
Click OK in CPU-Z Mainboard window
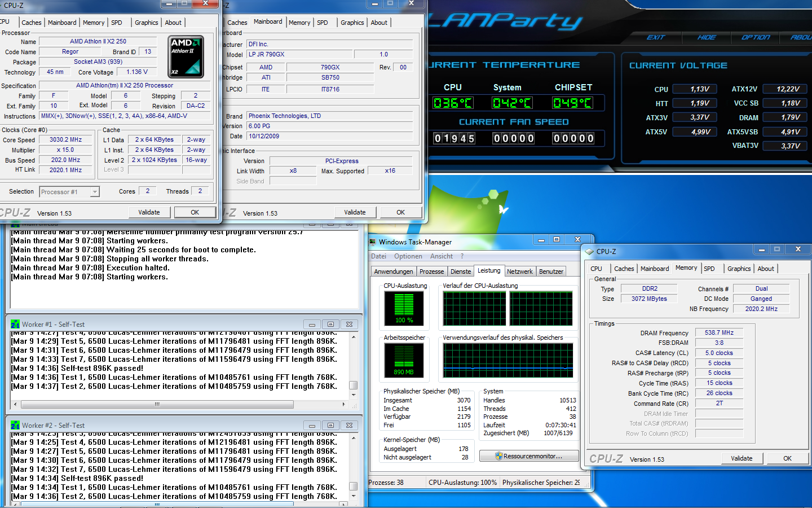coord(400,212)
